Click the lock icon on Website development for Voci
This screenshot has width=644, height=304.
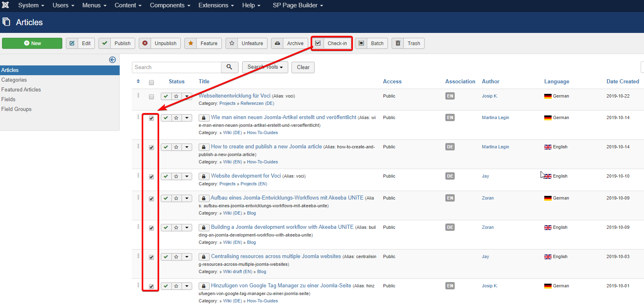[x=204, y=176]
